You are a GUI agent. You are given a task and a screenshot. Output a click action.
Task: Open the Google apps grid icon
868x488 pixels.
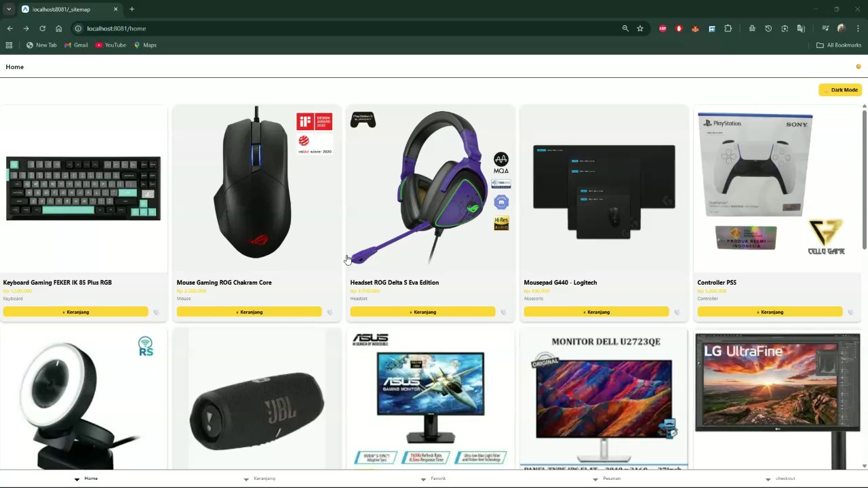point(9,45)
